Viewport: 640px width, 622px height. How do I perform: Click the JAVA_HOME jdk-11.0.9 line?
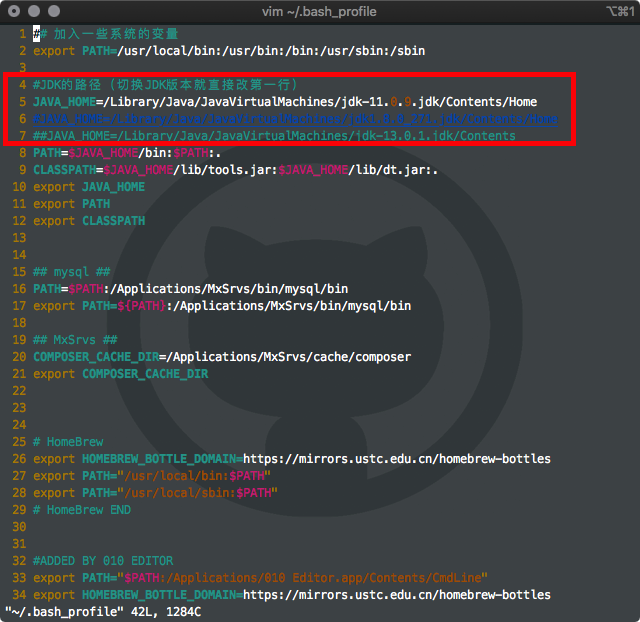[x=285, y=102]
